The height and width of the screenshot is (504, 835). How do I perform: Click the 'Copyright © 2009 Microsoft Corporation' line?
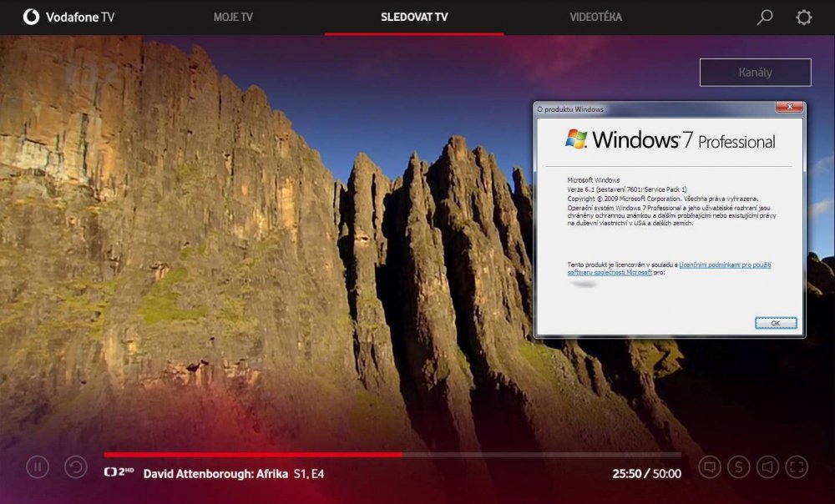pyautogui.click(x=662, y=199)
